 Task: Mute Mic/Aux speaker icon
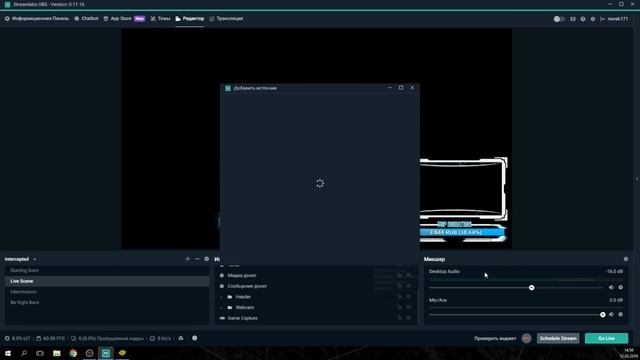[x=611, y=315]
